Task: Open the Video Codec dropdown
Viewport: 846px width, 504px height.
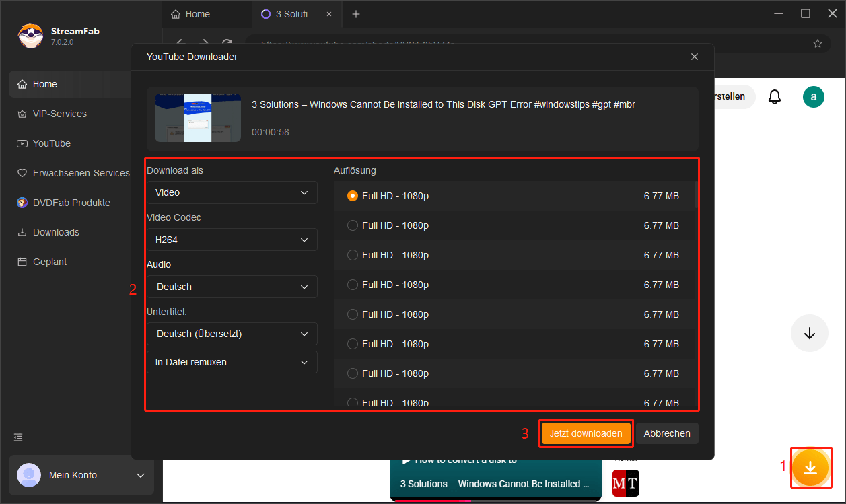Action: pyautogui.click(x=232, y=240)
